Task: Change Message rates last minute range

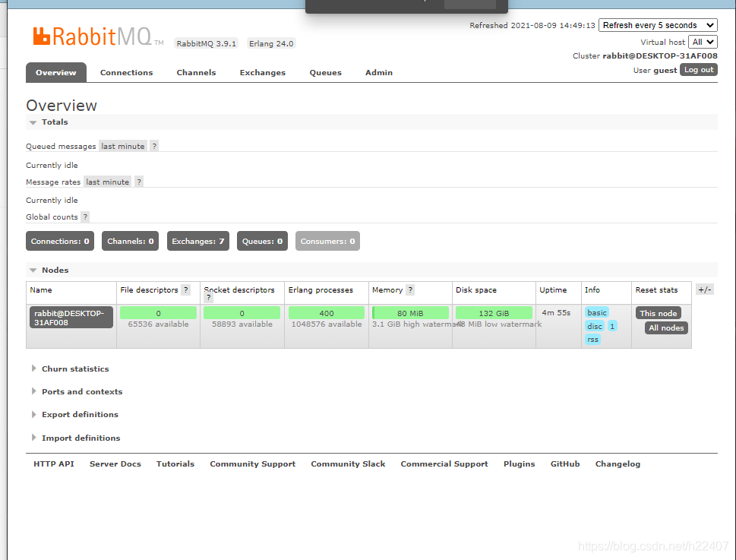Action: [108, 182]
